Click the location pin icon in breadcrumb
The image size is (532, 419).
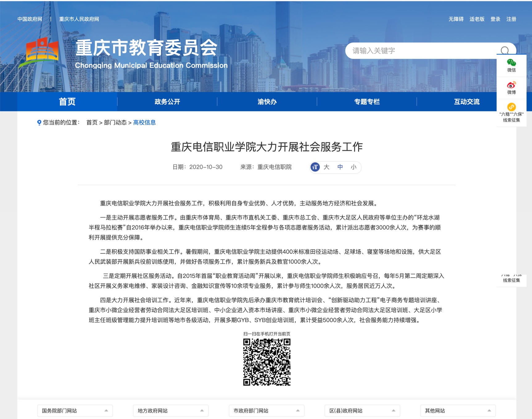coord(39,123)
